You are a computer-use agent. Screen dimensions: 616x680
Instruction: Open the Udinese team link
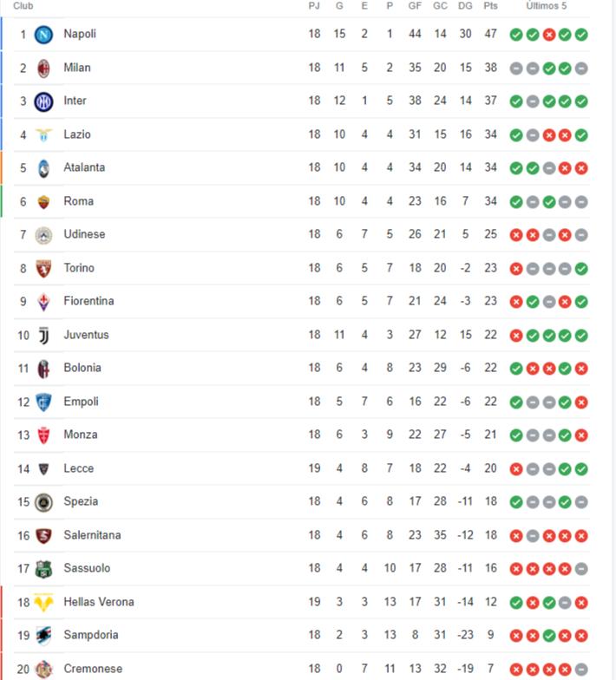pyautogui.click(x=84, y=234)
